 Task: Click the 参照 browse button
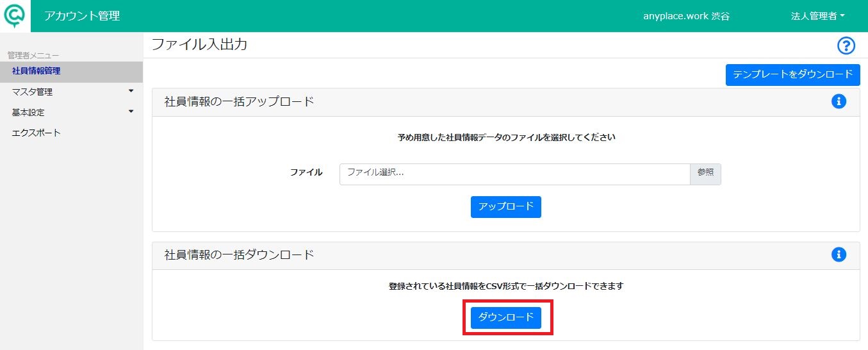coord(705,174)
